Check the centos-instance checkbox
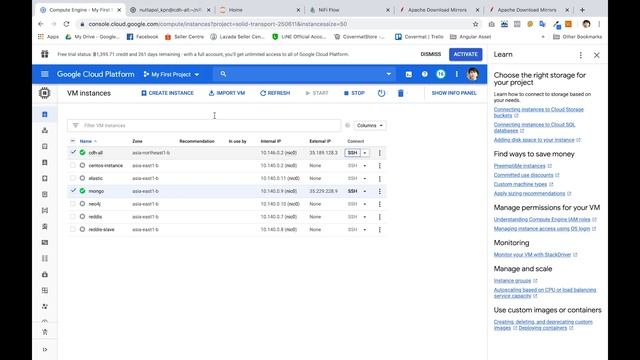Viewport: 640px width, 360px height. point(73,165)
